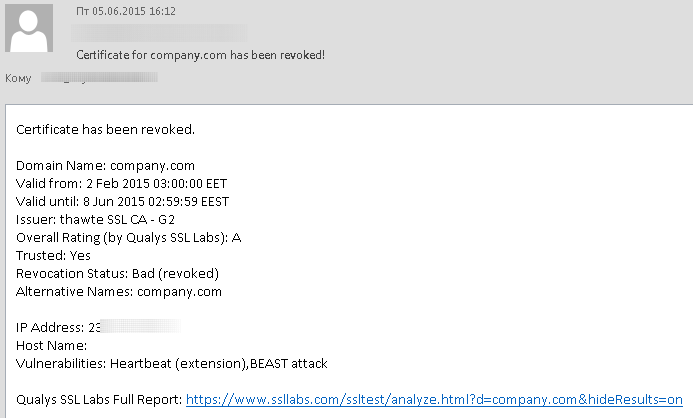The image size is (693, 418).
Task: Click the "Certificate has been revoked." opening line
Action: pos(105,129)
